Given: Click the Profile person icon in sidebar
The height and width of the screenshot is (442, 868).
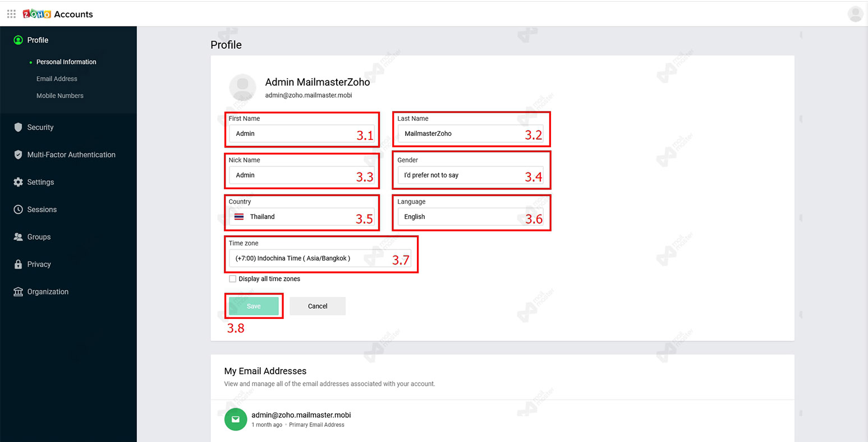Looking at the screenshot, I should click(x=18, y=40).
